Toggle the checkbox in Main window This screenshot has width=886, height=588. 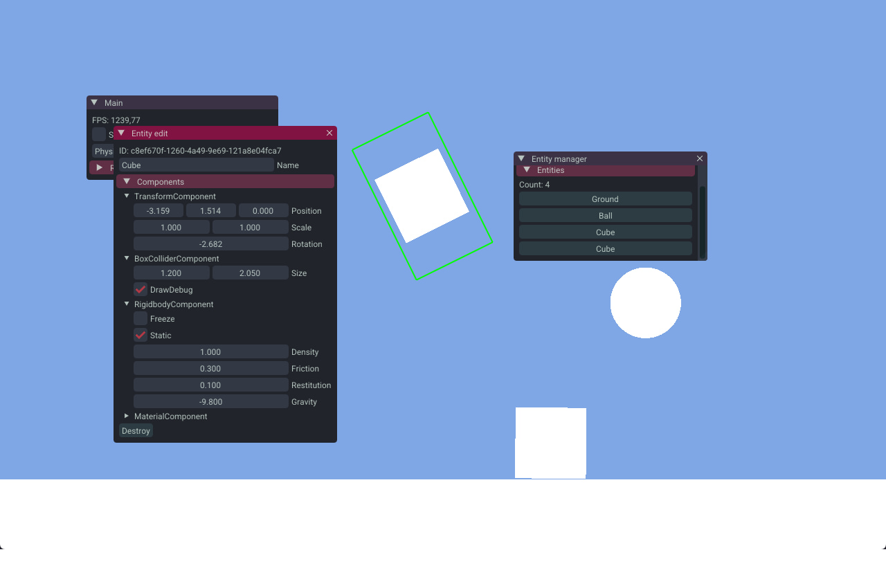[x=99, y=134]
